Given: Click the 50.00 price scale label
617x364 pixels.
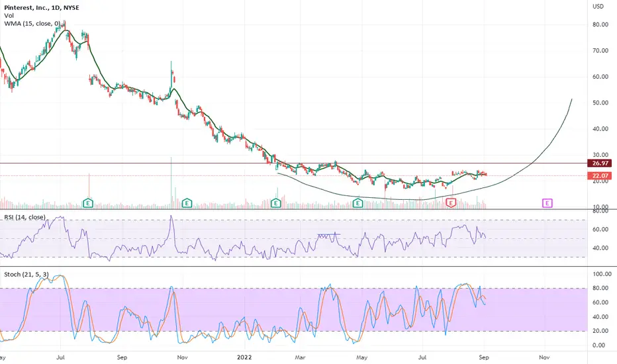Looking at the screenshot, I should pos(600,103).
